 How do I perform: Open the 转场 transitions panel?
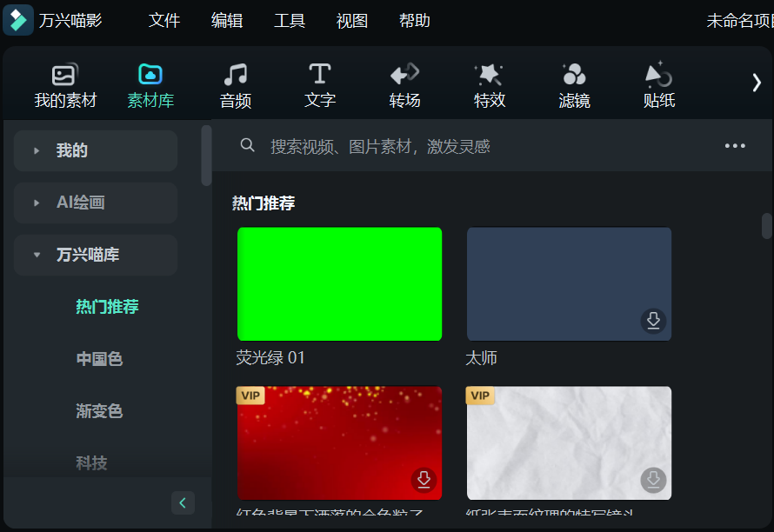(404, 83)
